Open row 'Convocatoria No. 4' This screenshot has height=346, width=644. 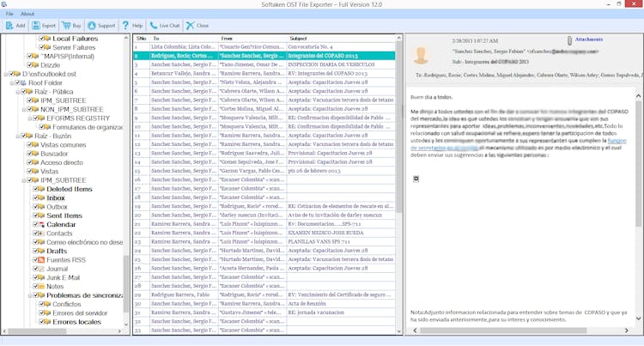point(264,46)
